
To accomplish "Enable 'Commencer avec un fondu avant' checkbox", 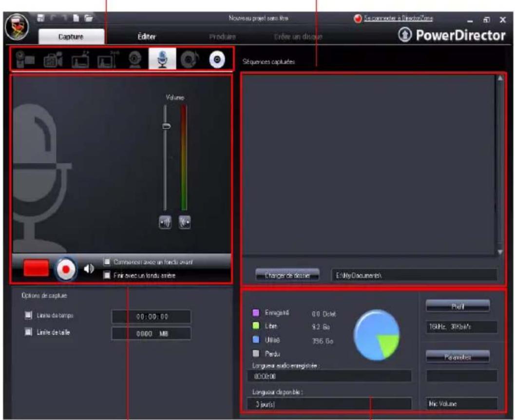I will (x=107, y=262).
